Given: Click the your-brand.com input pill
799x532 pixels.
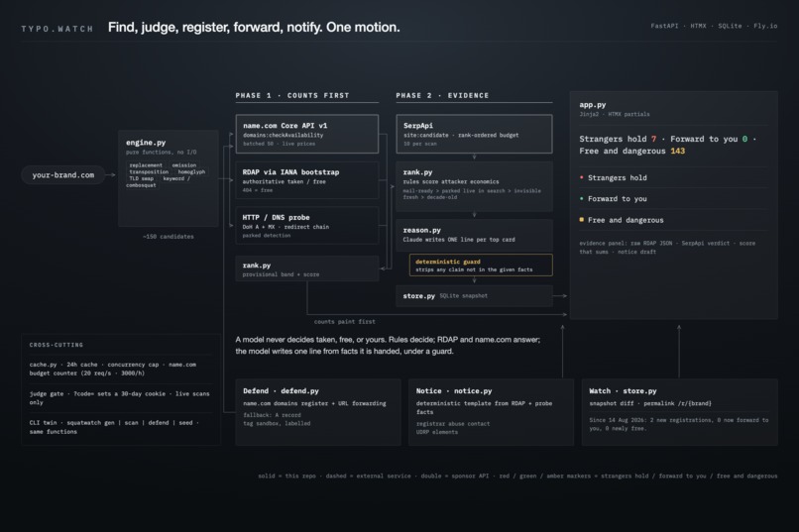Looking at the screenshot, I should [63, 175].
